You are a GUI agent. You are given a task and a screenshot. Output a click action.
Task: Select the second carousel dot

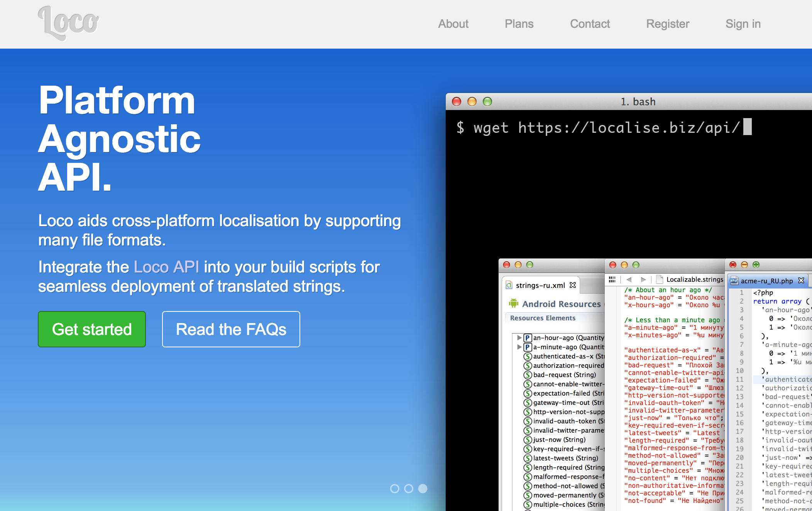[409, 489]
